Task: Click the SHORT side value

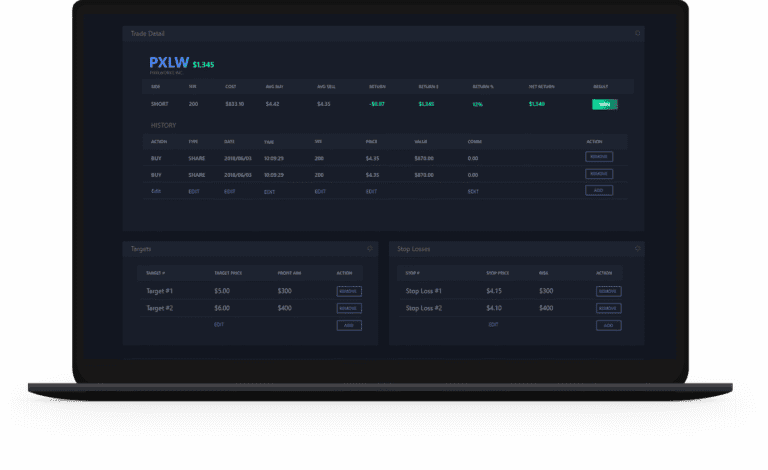Action: click(x=160, y=104)
